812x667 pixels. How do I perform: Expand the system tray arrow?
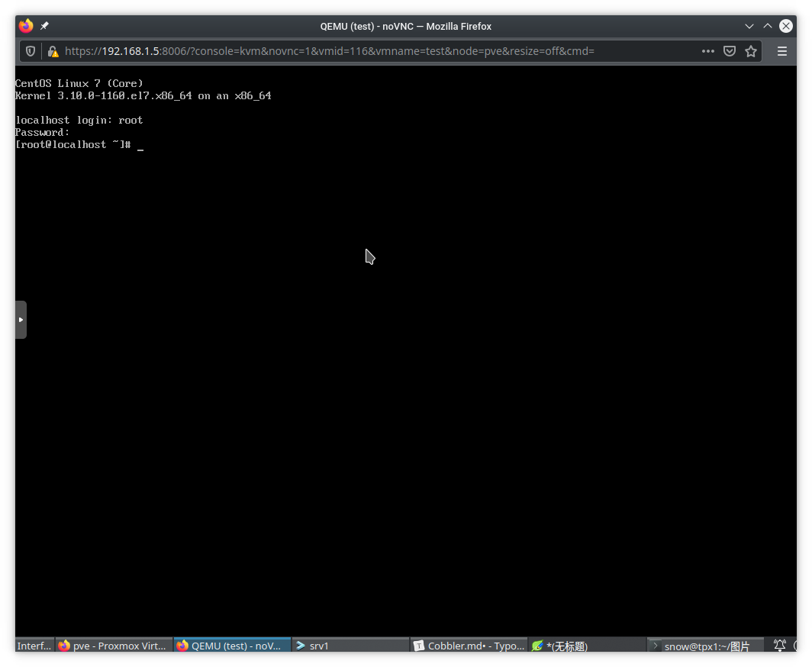pos(796,646)
